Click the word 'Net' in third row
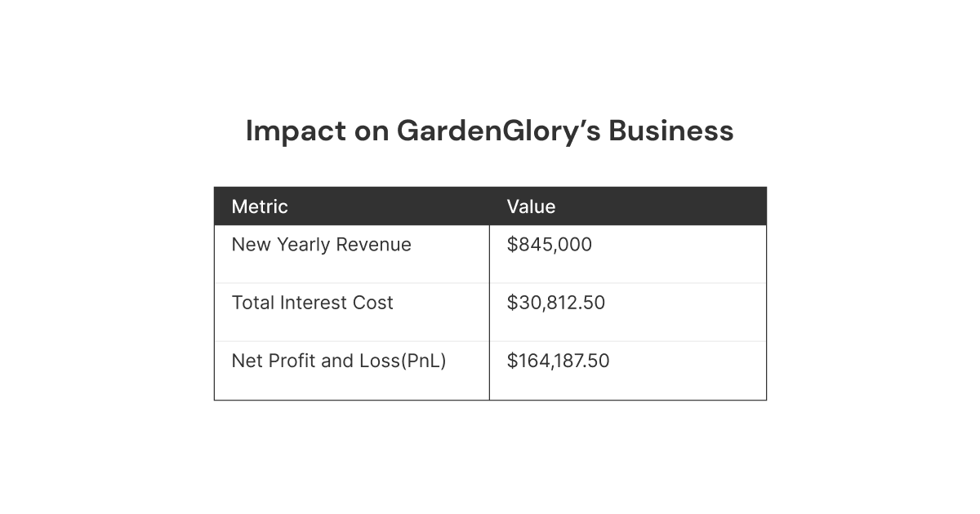The height and width of the screenshot is (514, 980). click(245, 361)
